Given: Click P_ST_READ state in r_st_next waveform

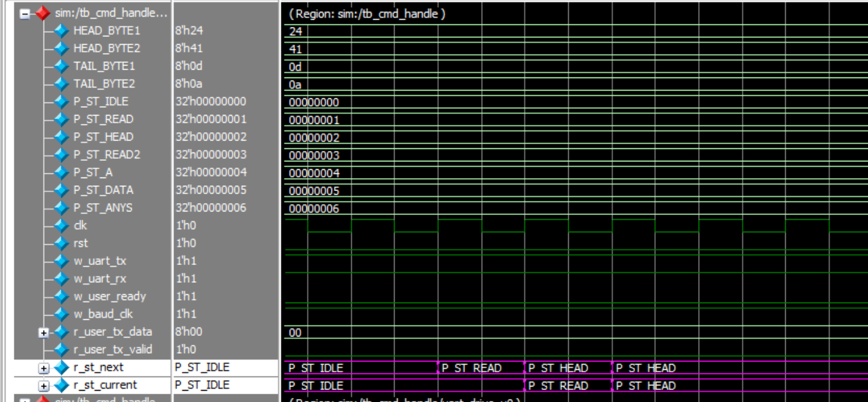Looking at the screenshot, I should tap(472, 368).
